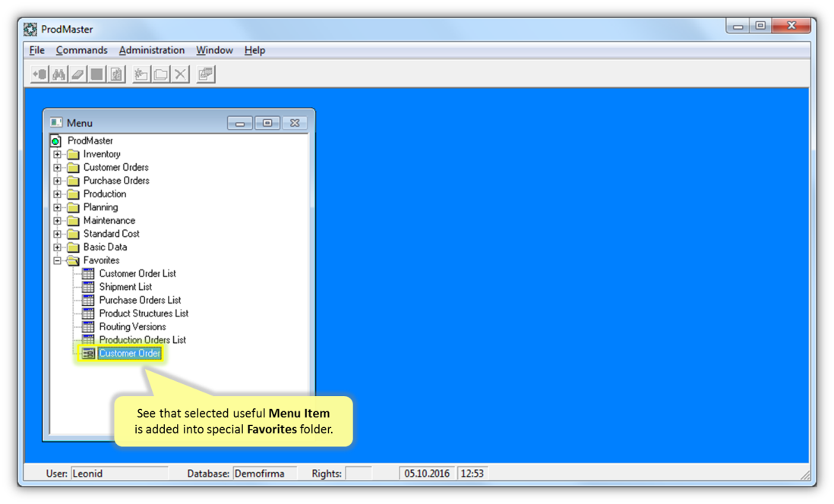Select the Standard Cost folder label

point(111,234)
